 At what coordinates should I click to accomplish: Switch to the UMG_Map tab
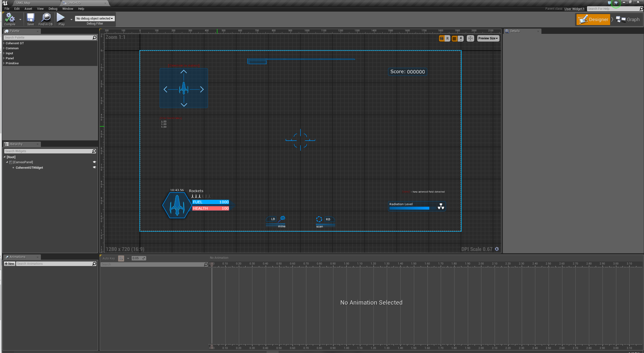[23, 3]
